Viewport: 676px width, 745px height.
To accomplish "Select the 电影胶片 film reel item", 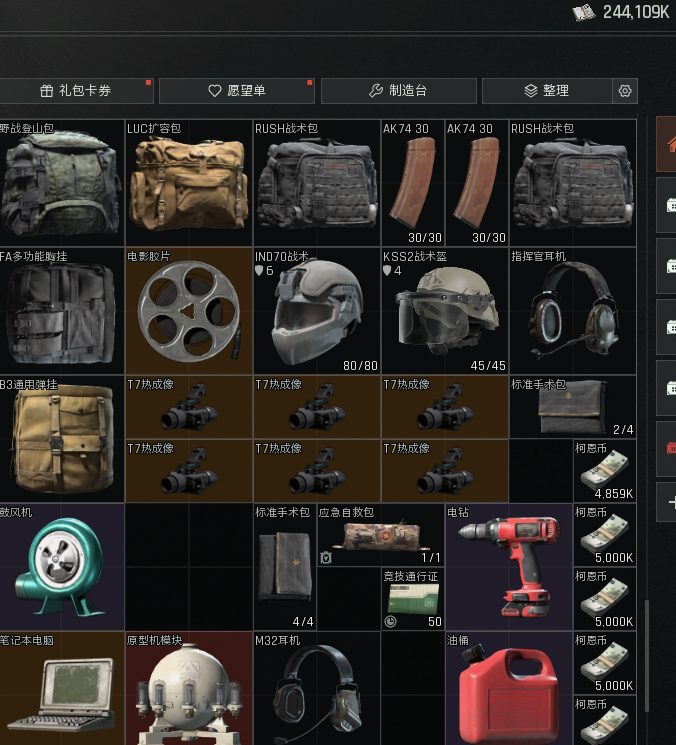I will [188, 311].
